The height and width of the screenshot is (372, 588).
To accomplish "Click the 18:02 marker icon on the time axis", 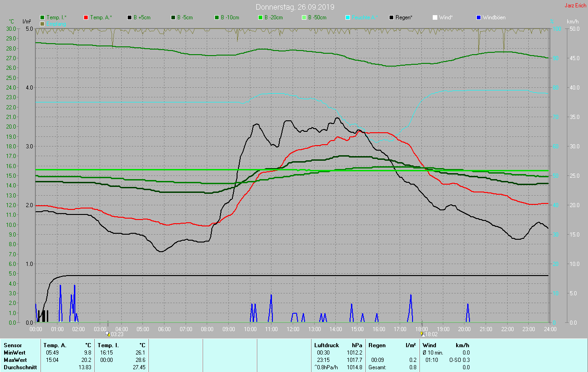I will click(x=422, y=334).
